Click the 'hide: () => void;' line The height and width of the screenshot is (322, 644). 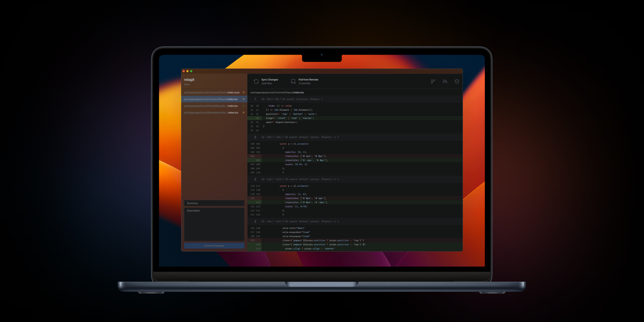click(x=355, y=106)
